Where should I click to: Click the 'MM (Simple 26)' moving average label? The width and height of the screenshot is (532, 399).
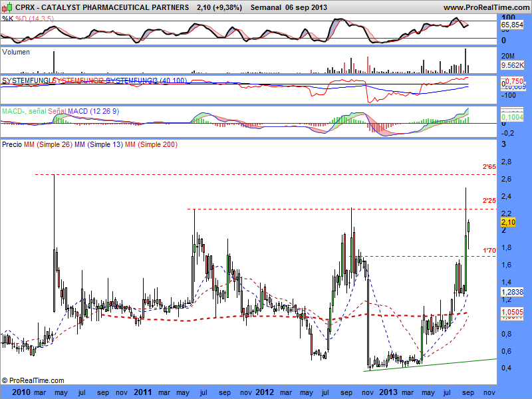(48, 144)
